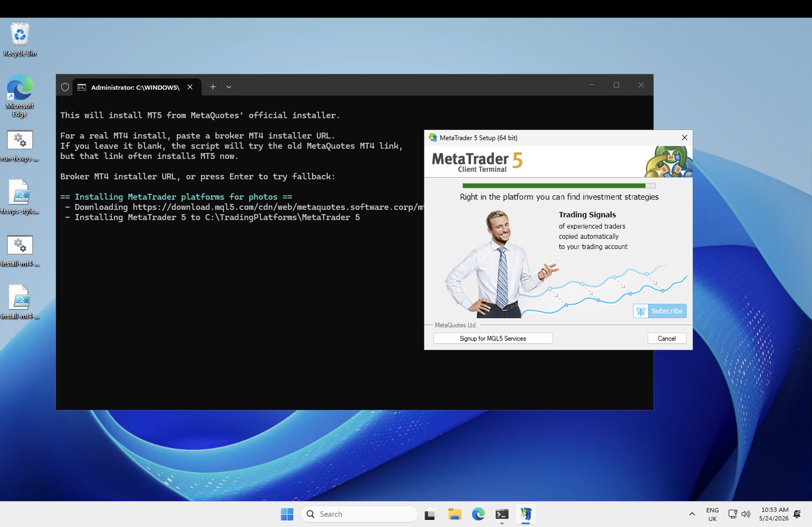Click the signal antenna icon beside Subscribe
Image resolution: width=812 pixels, height=527 pixels.
pyautogui.click(x=641, y=311)
